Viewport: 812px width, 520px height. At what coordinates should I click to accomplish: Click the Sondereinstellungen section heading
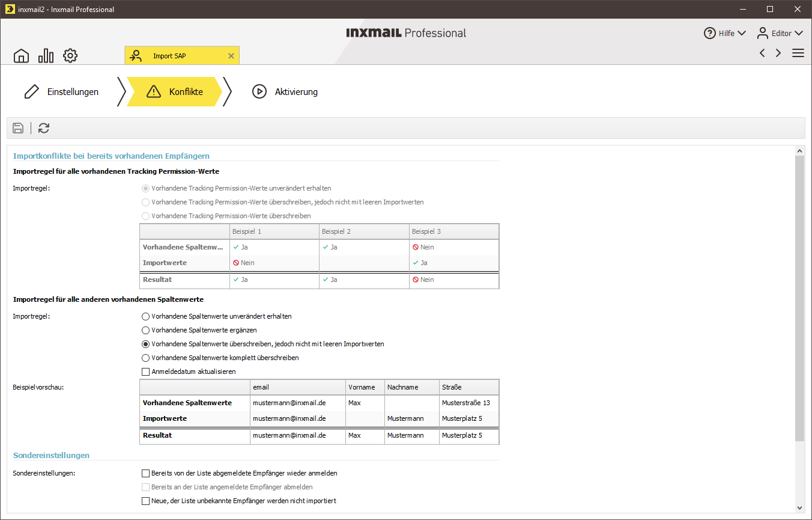pos(51,455)
